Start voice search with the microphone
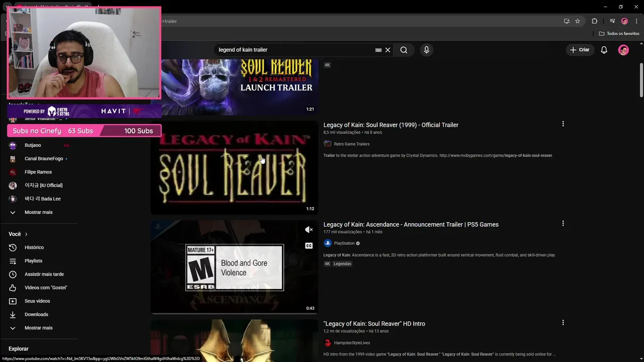This screenshot has width=644, height=362. pos(427,50)
